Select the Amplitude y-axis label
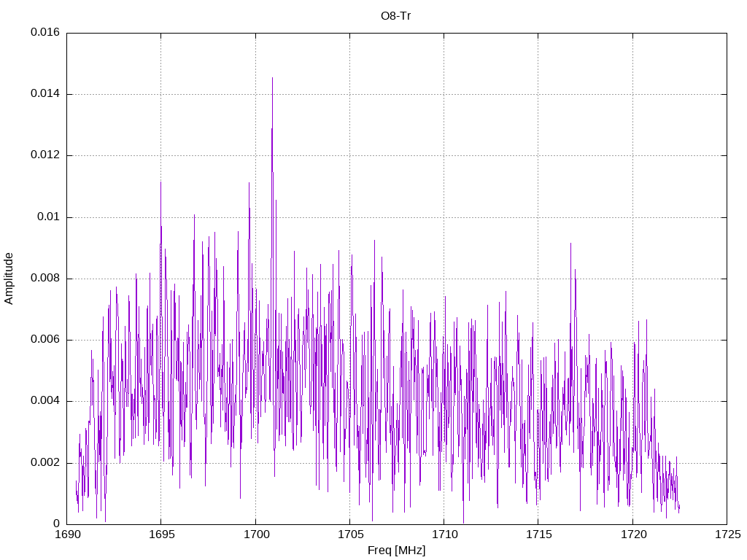 [9, 279]
